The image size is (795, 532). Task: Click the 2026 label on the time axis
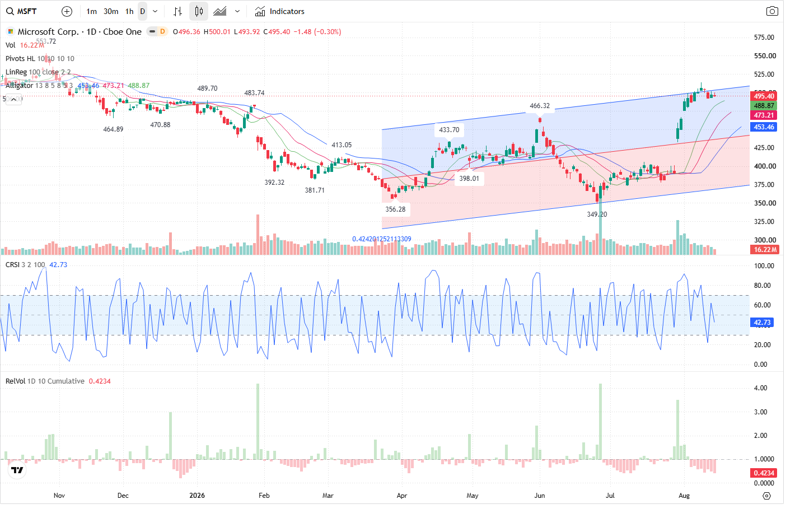pyautogui.click(x=197, y=496)
